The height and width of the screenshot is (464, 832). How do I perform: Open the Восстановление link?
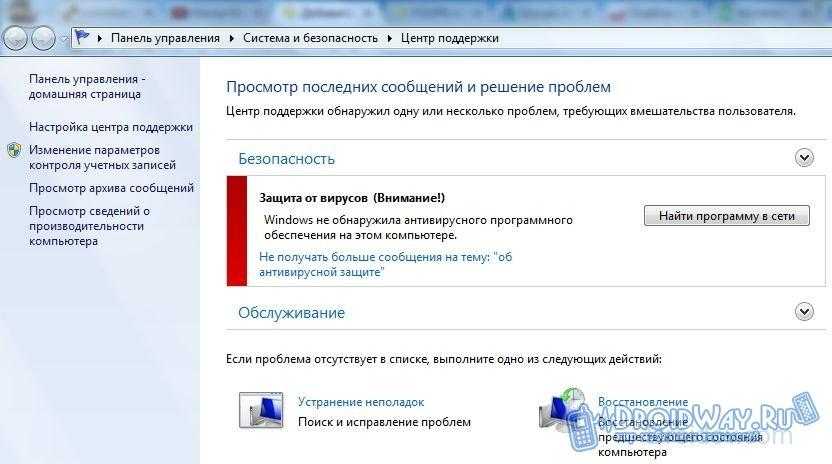pyautogui.click(x=643, y=402)
